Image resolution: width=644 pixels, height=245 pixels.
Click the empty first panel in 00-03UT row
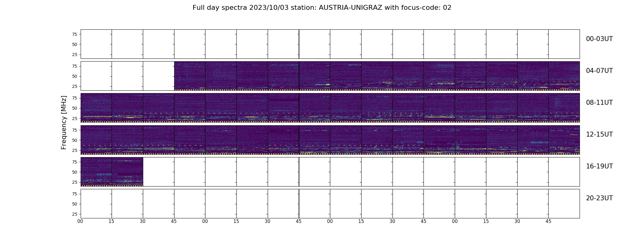96,44
